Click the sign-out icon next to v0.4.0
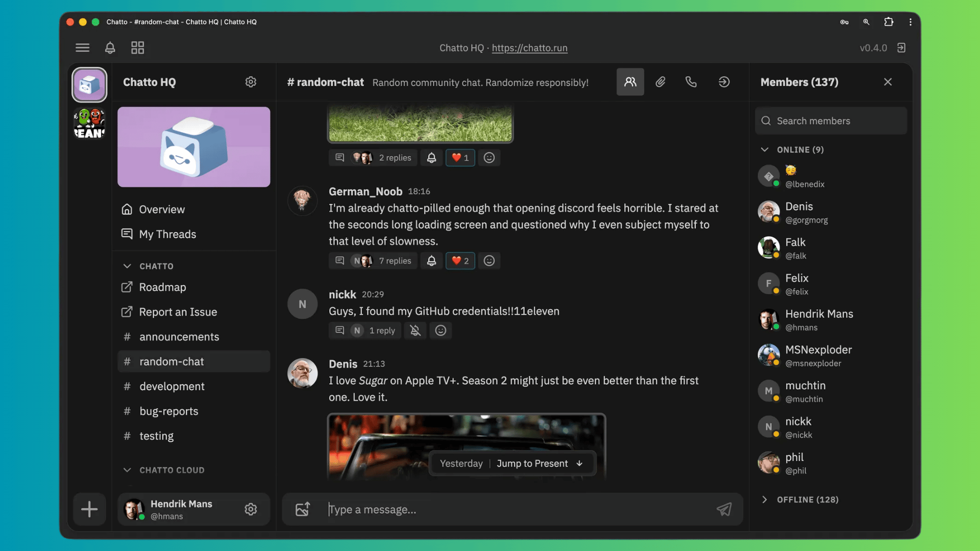Screen dimensions: 980x551 (901, 47)
